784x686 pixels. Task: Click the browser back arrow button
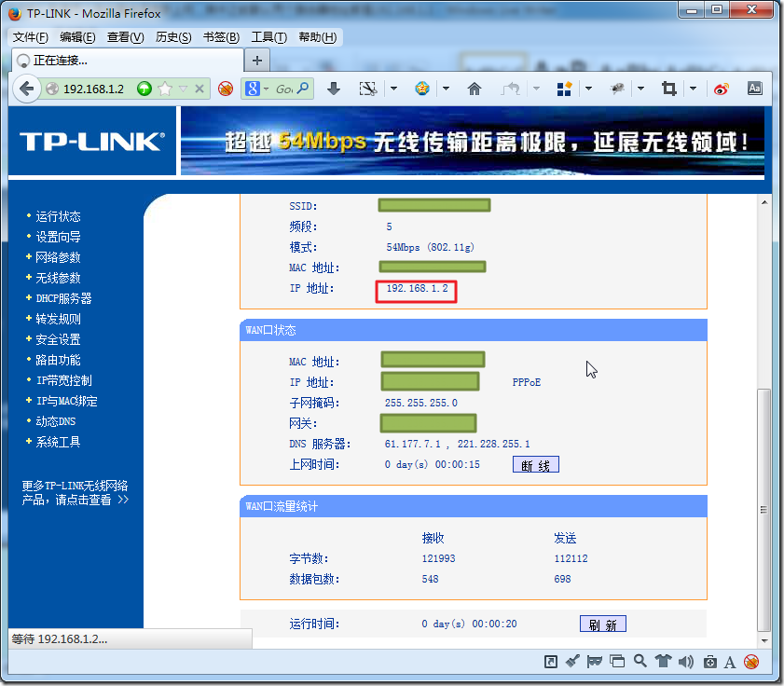click(x=26, y=89)
